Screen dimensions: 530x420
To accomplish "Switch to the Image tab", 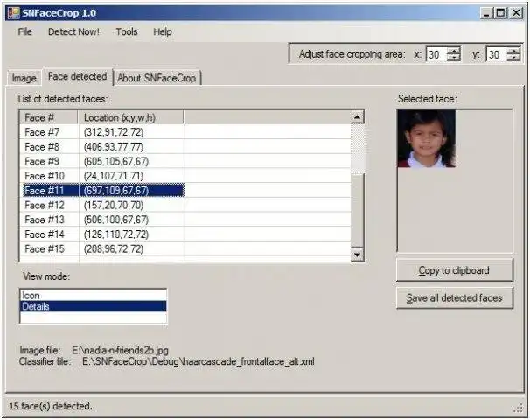I will pos(24,78).
